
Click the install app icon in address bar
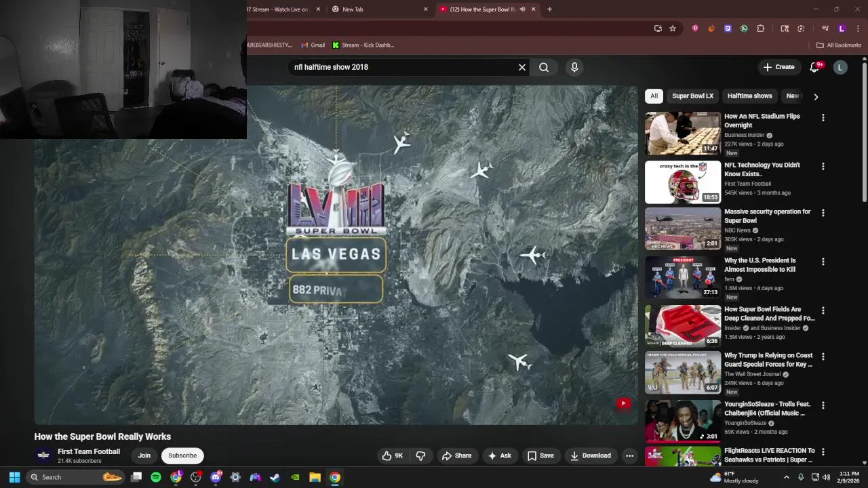(x=658, y=28)
